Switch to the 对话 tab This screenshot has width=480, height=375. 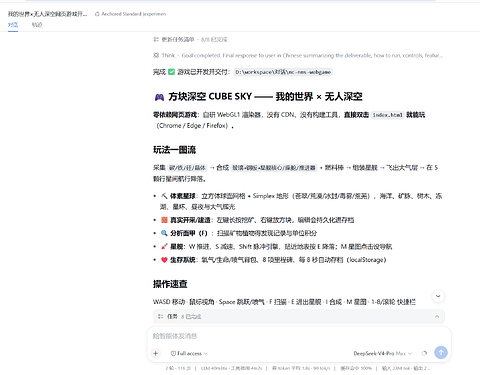13,25
